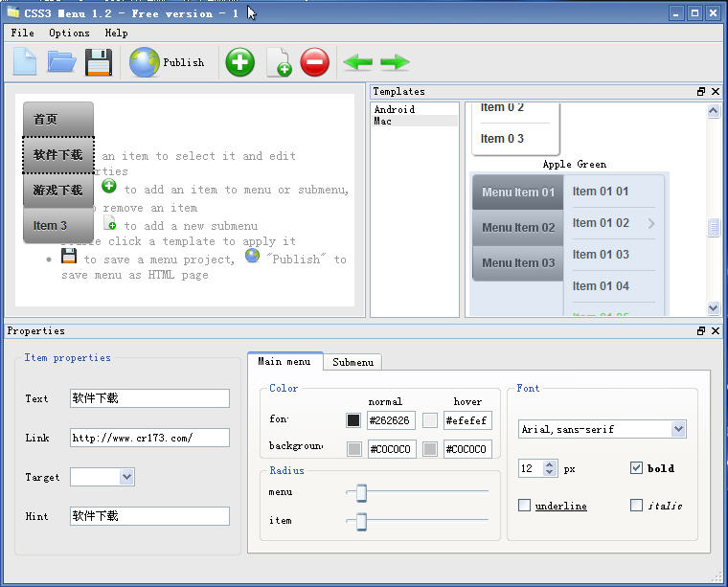Move item with green right arrow

point(395,63)
